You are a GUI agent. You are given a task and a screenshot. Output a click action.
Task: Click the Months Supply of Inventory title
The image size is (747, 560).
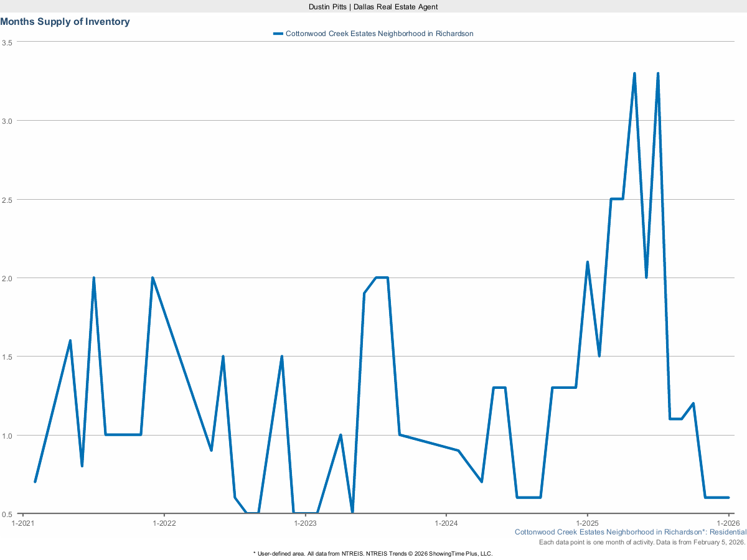coord(65,21)
